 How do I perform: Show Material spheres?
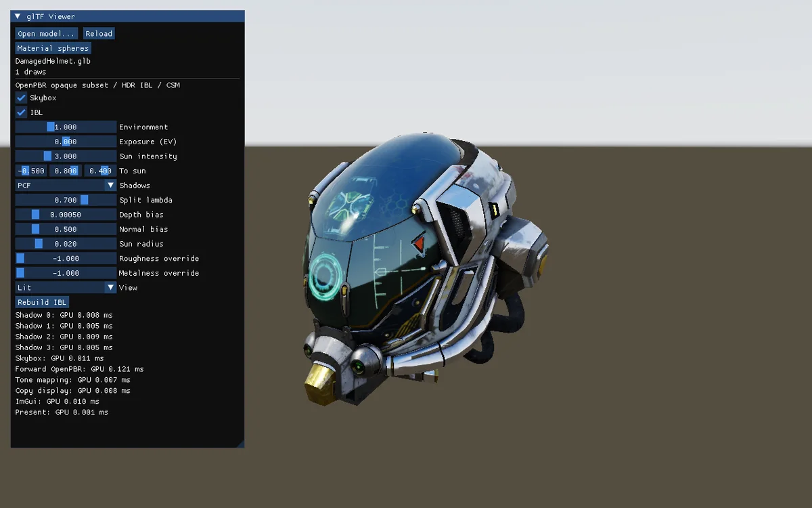click(x=53, y=48)
